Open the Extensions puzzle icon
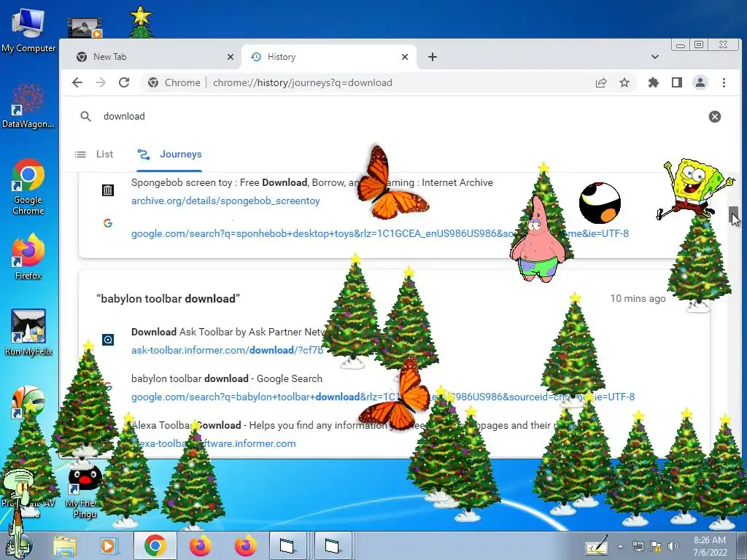 pos(653,82)
